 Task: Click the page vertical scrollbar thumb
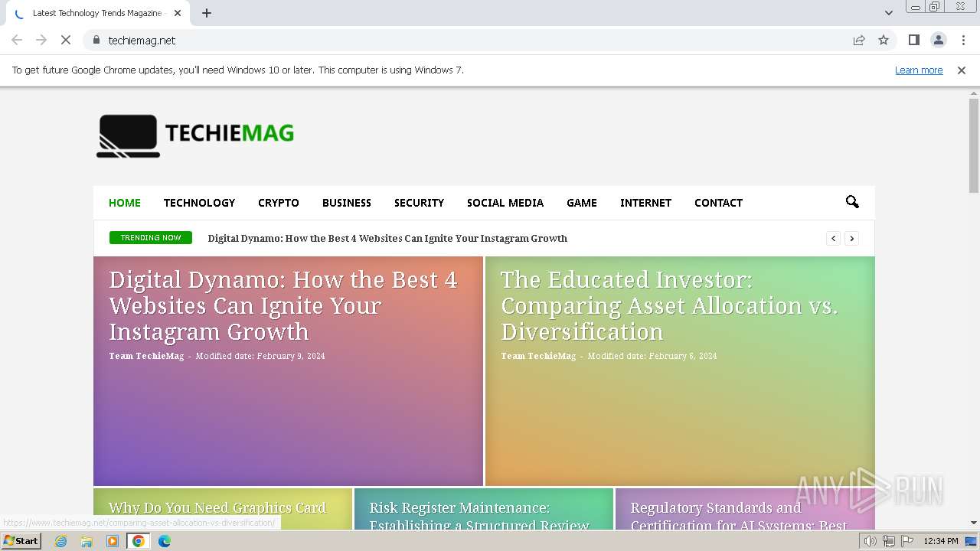point(974,145)
